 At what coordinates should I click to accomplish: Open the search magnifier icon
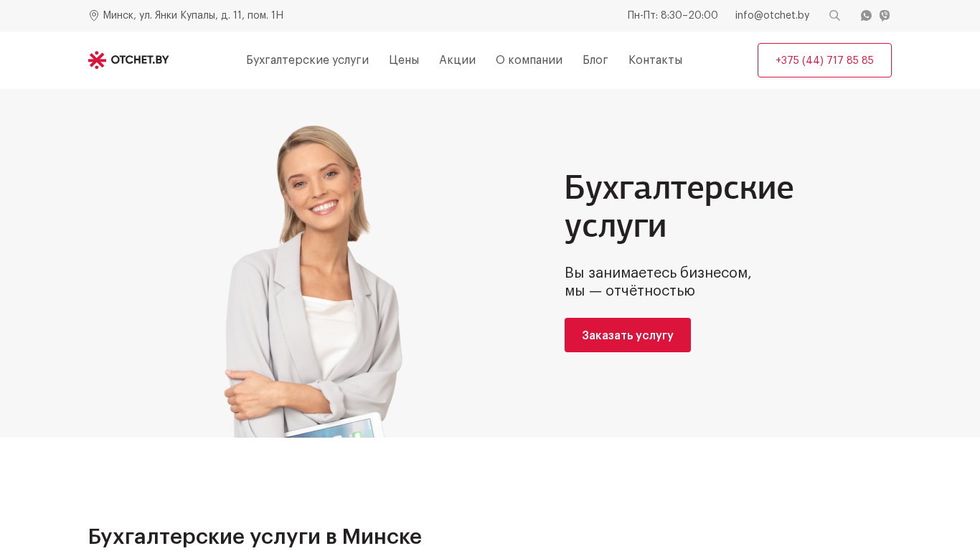click(x=834, y=16)
